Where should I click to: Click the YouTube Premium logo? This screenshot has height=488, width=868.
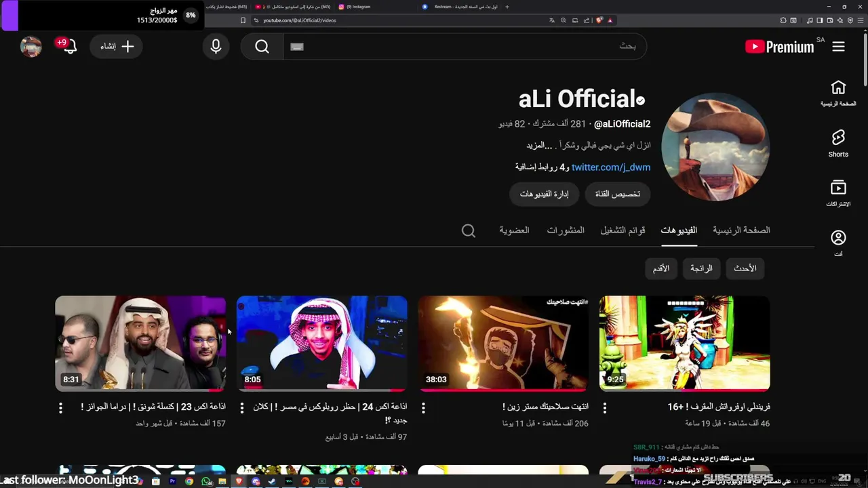pyautogui.click(x=779, y=47)
